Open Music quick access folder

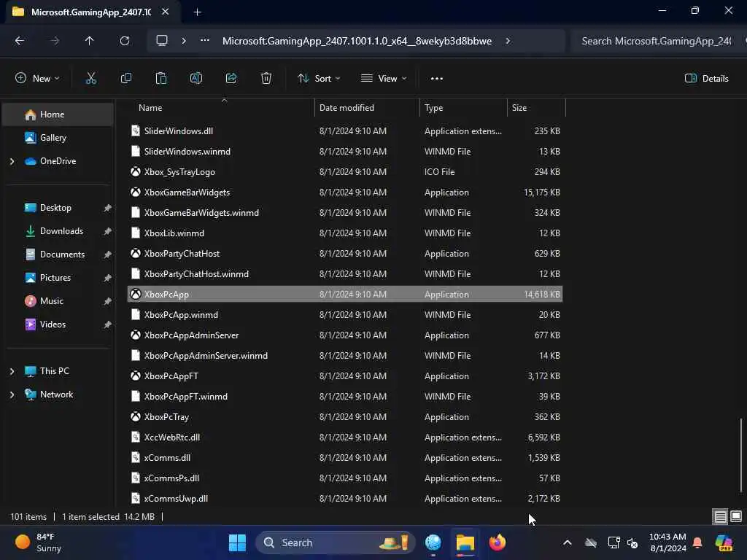[x=58, y=301]
